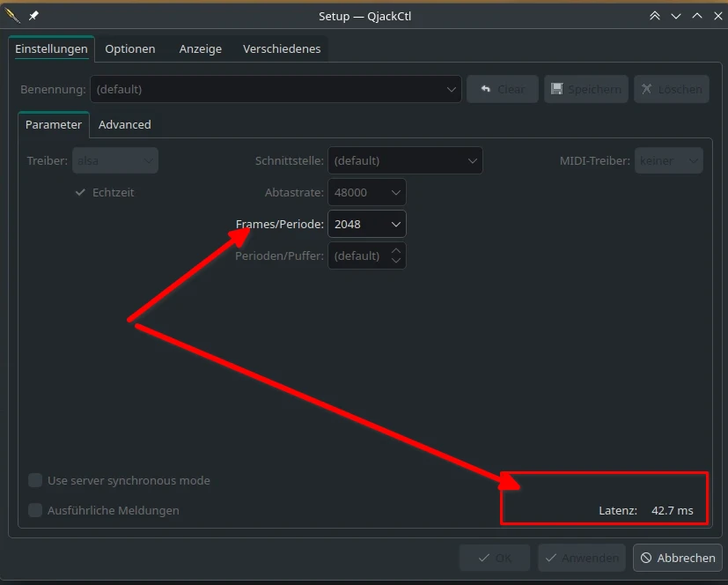Click the Speichern button
This screenshot has height=585, width=728.
point(586,89)
